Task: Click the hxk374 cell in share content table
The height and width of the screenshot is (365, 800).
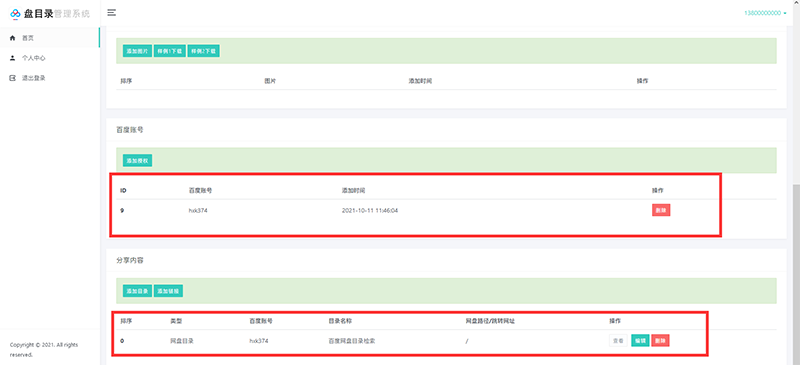Action: [259, 340]
